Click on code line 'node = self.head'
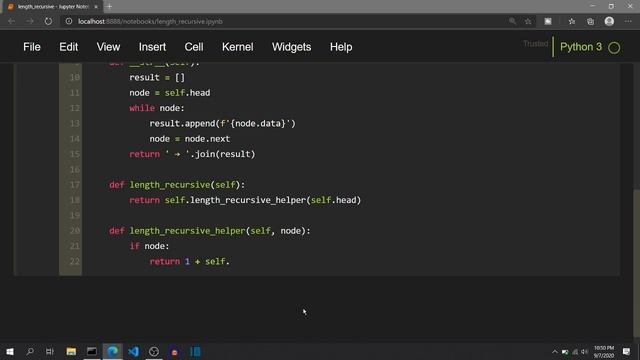The height and width of the screenshot is (360, 640). point(170,93)
